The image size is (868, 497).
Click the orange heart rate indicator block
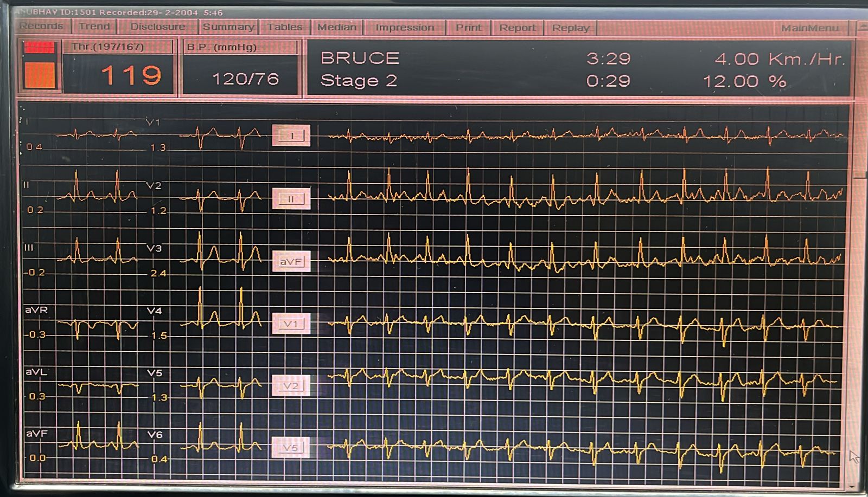point(40,74)
